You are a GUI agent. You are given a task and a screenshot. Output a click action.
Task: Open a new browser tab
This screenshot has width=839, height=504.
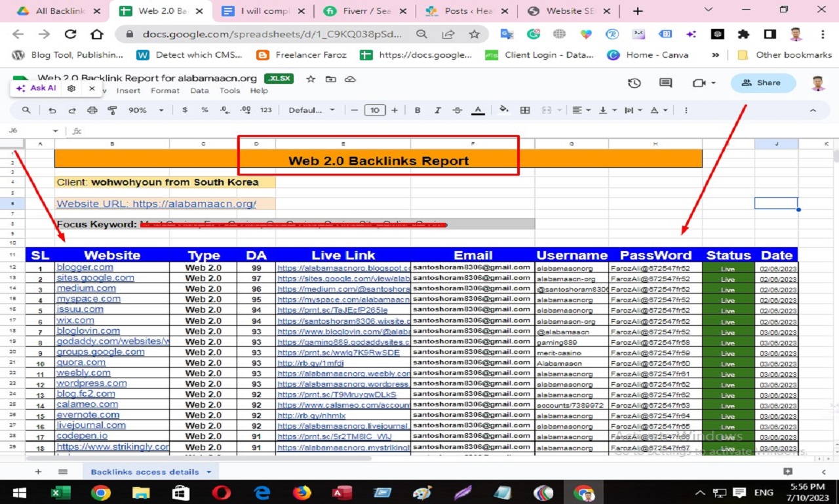pos(638,11)
